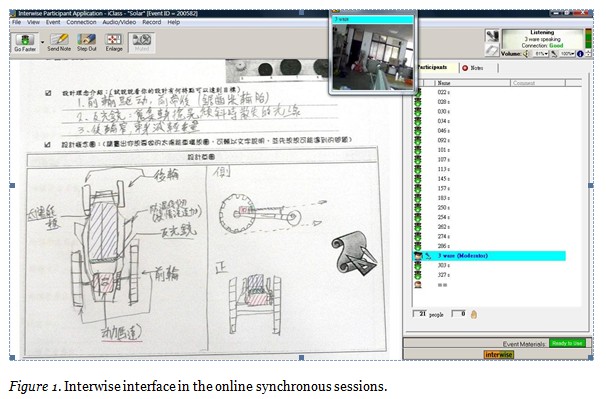Open the Audio/Video menu
Viewport: 606px width, 399px height.
119,22
